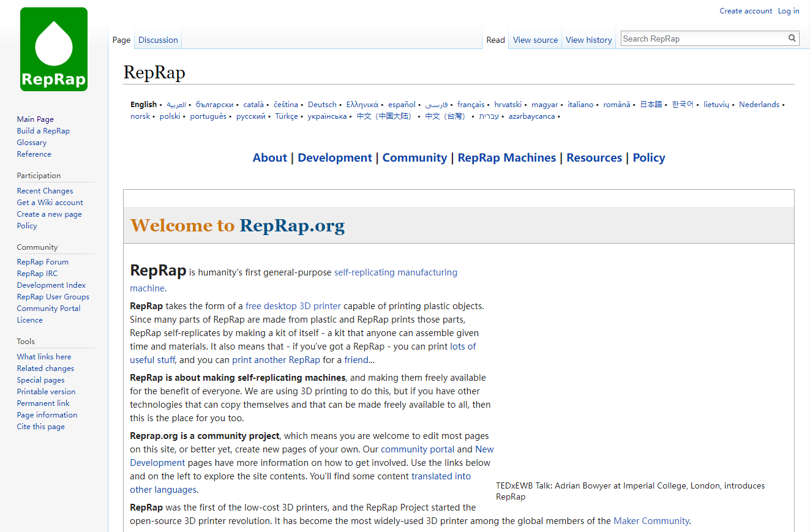Select the Read tab

pyautogui.click(x=495, y=39)
